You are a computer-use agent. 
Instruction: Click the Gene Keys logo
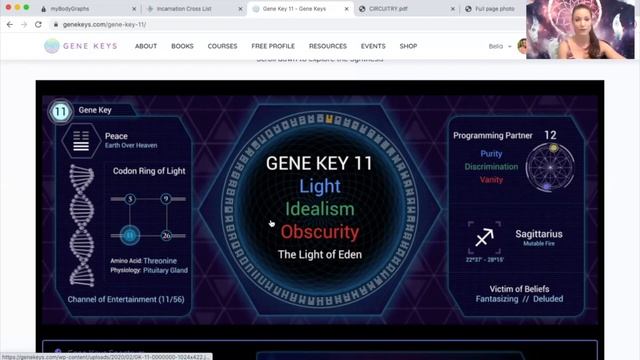click(52, 46)
